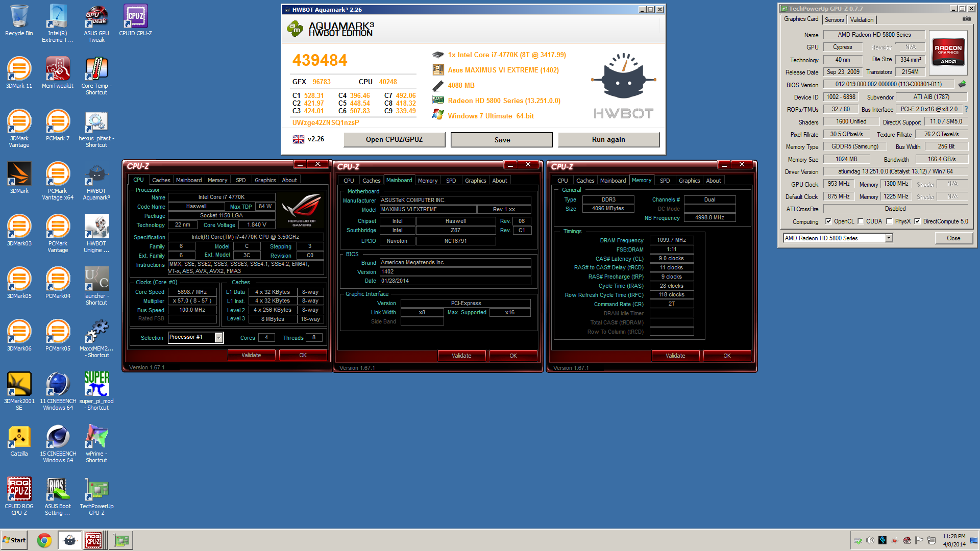
Task: Click the Aquamark score 439484
Action: point(320,60)
